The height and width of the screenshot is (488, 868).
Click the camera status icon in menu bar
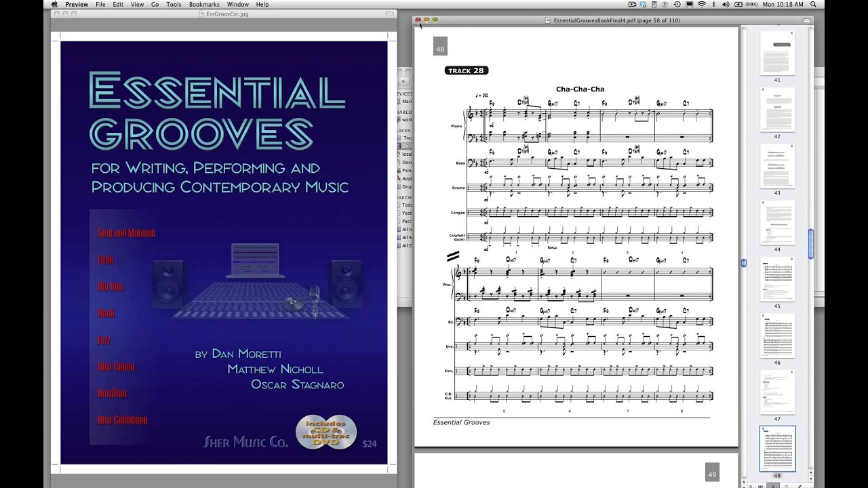(633, 4)
